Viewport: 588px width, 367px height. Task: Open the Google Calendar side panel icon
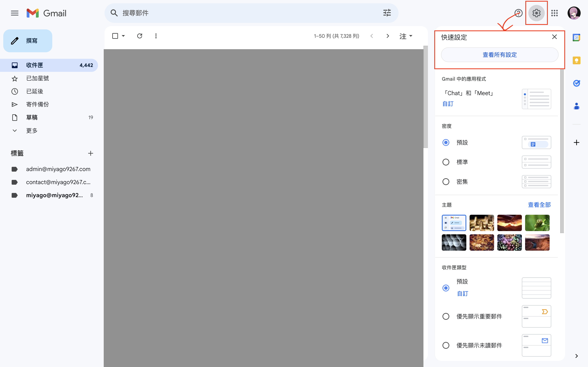576,38
